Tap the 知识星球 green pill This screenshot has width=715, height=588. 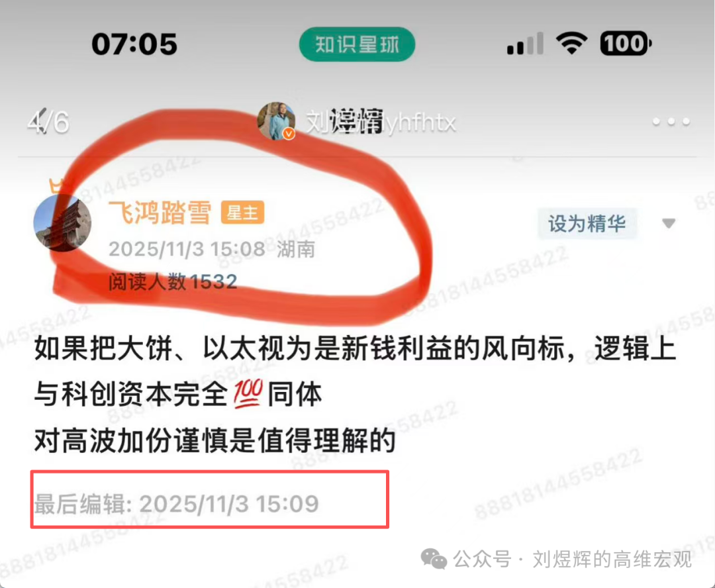pos(357,44)
